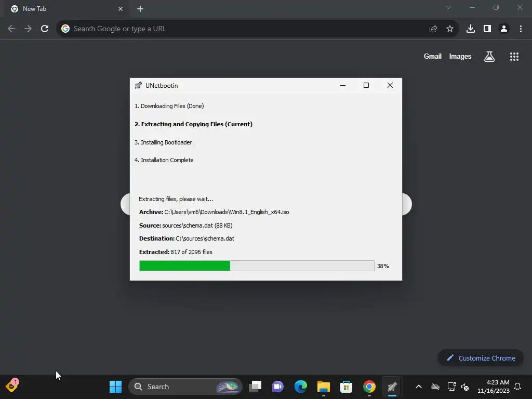Click step 3 Installing Bootloader
The image size is (532, 399).
click(x=163, y=142)
